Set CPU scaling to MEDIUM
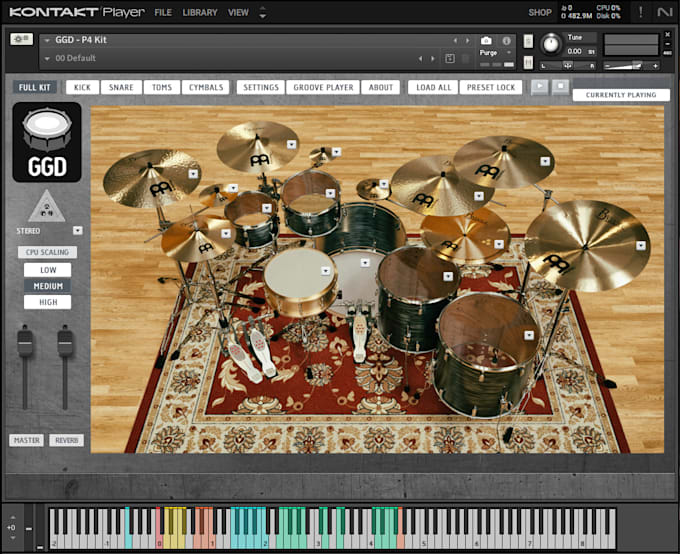The image size is (680, 554). [x=48, y=286]
